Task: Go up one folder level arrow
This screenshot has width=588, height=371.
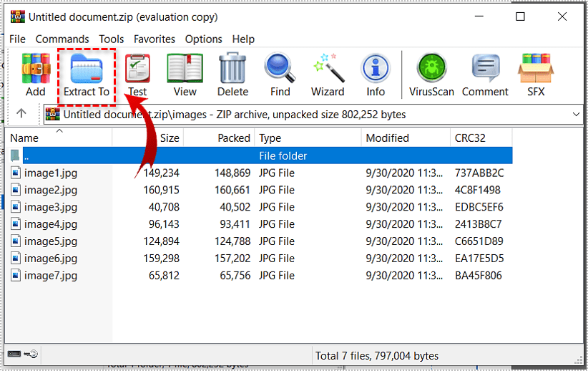Action: click(21, 113)
